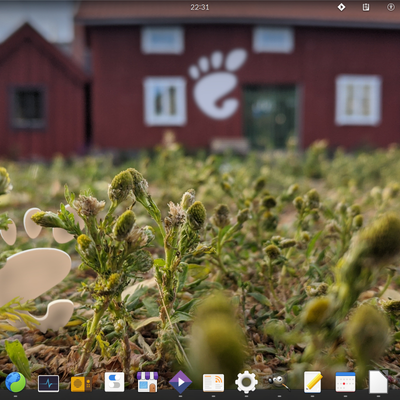Launch the System Monitor from dock
This screenshot has width=400, height=400.
coord(48,383)
